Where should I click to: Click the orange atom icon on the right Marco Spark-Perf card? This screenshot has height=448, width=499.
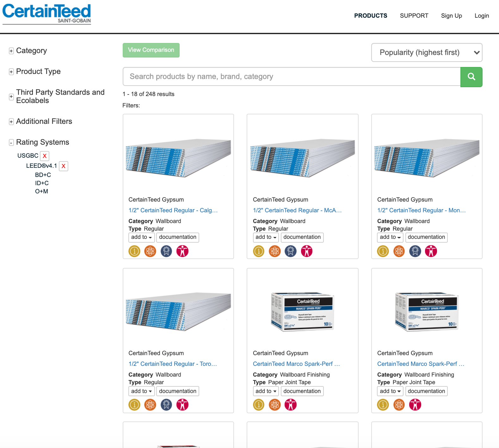(399, 405)
